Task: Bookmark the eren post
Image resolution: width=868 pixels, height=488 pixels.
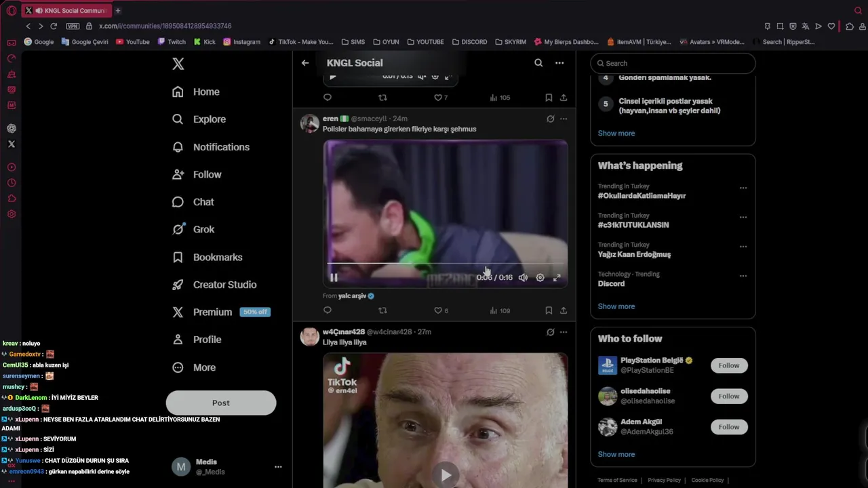Action: coord(549,310)
